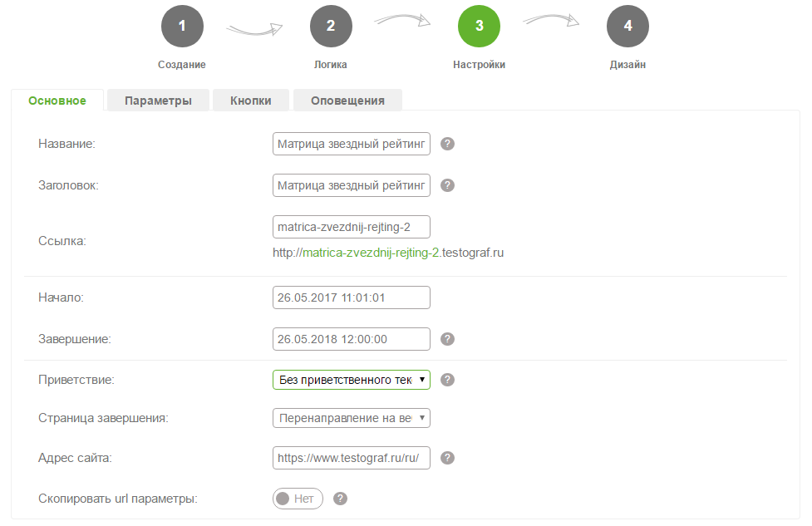Switch to the Параметры tab
Screen dimensions: 812x526
tap(158, 101)
